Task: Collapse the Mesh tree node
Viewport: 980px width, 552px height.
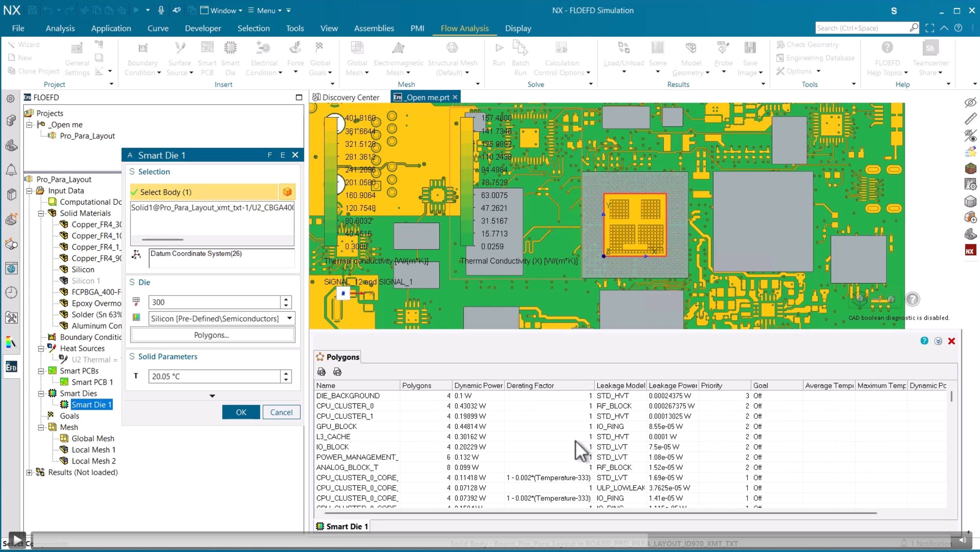Action: 41,427
